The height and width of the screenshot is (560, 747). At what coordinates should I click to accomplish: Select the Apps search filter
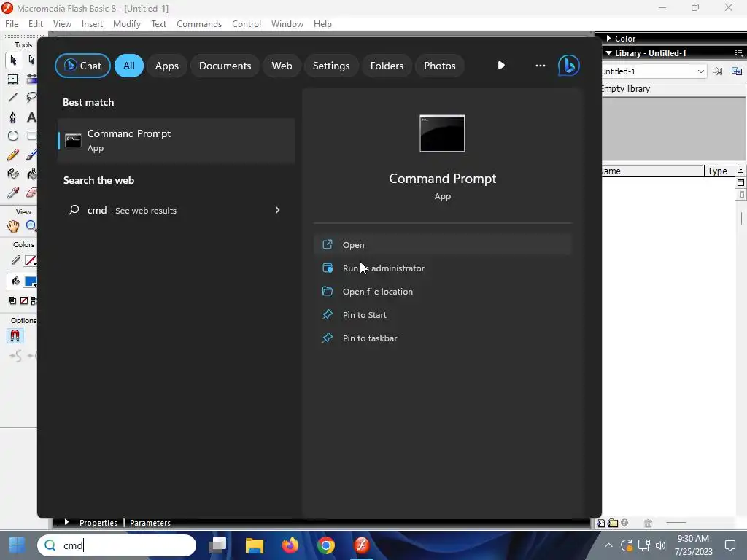pyautogui.click(x=167, y=66)
